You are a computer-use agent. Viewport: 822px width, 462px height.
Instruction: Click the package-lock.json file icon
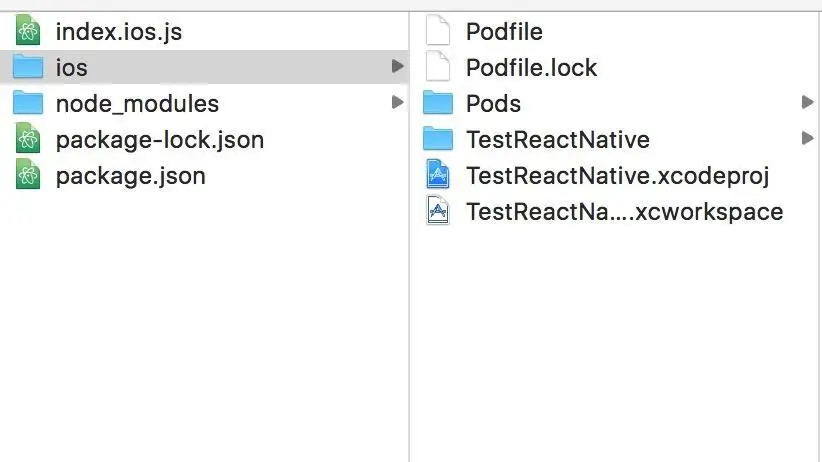[x=27, y=140]
